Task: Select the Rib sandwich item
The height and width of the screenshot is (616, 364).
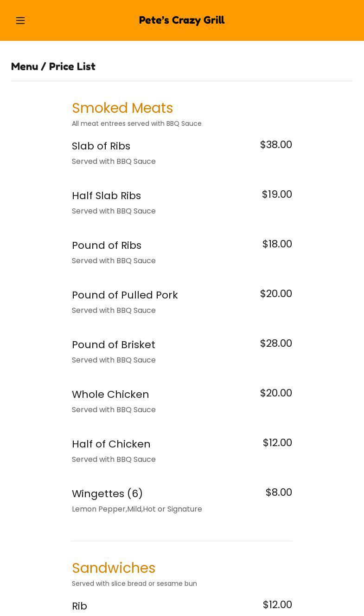Action: tap(80, 606)
